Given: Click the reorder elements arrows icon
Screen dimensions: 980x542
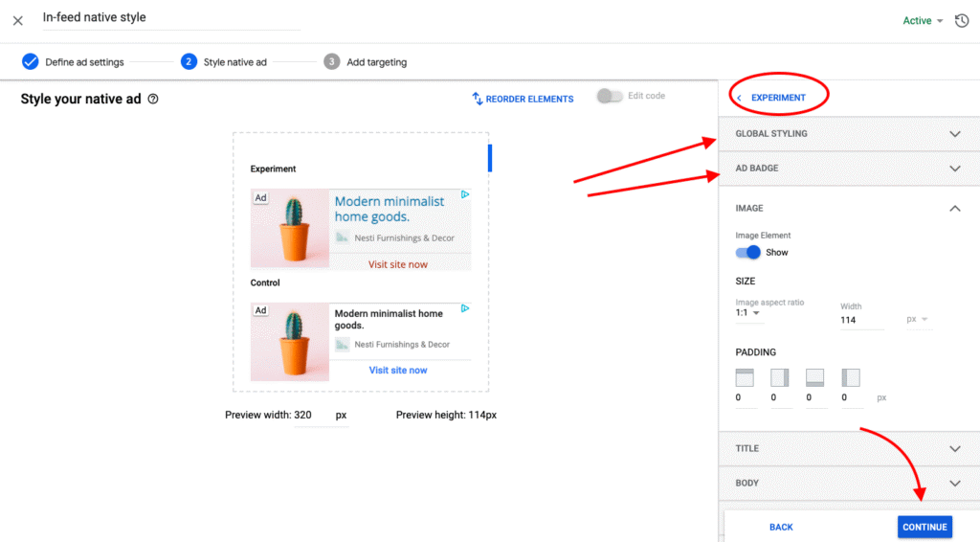Looking at the screenshot, I should (x=478, y=99).
